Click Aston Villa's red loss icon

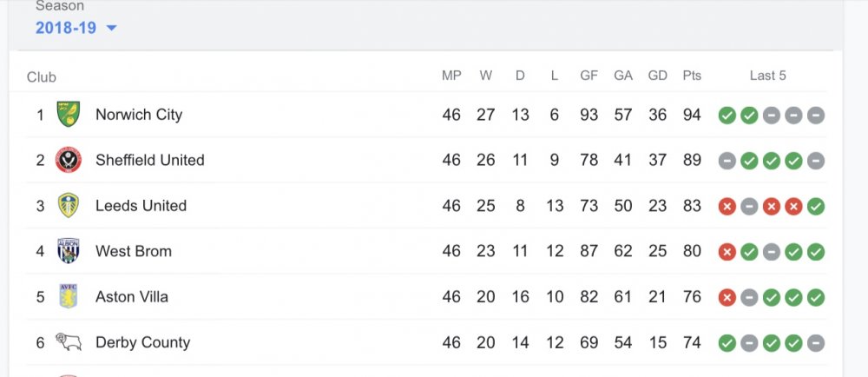tap(727, 298)
